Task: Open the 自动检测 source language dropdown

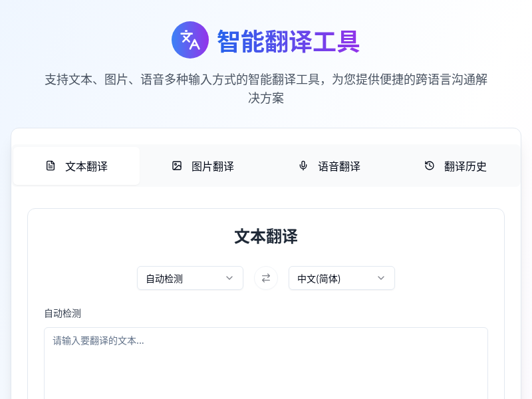Action: click(190, 278)
